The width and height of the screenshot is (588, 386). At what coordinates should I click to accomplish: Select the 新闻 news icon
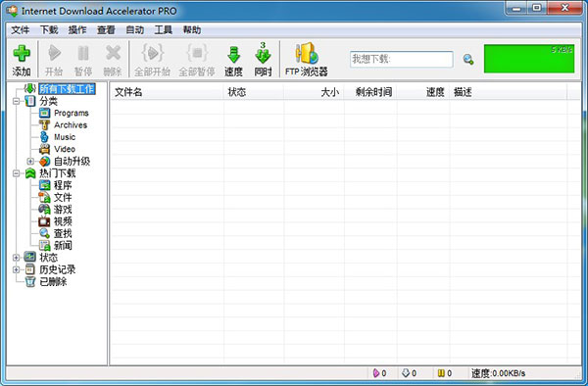click(x=45, y=245)
